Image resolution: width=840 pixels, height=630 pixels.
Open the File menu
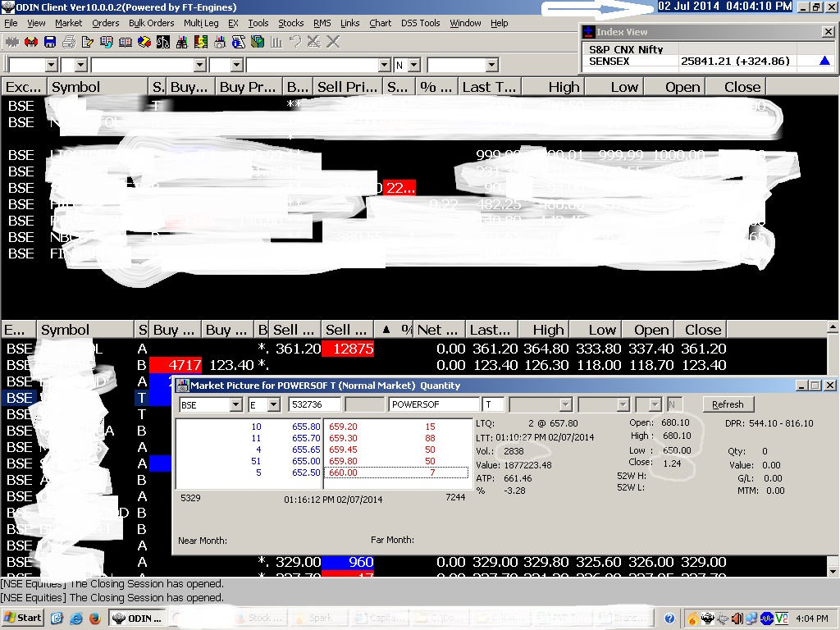(x=11, y=23)
